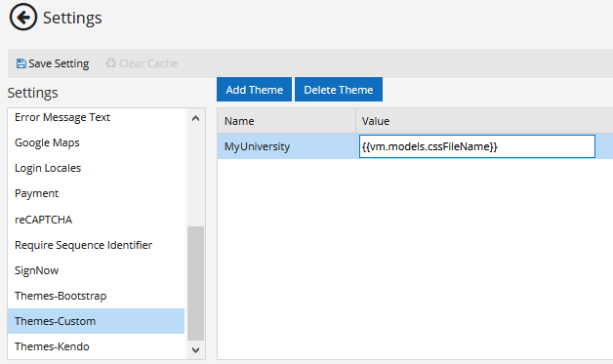Image resolution: width=613 pixels, height=364 pixels.
Task: Click the Clear Cache label
Action: 148,63
